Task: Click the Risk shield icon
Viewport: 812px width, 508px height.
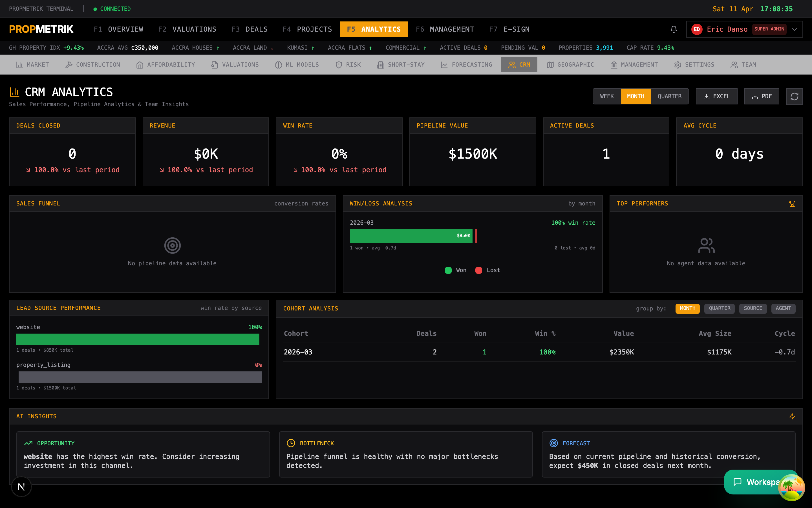Action: [339, 65]
